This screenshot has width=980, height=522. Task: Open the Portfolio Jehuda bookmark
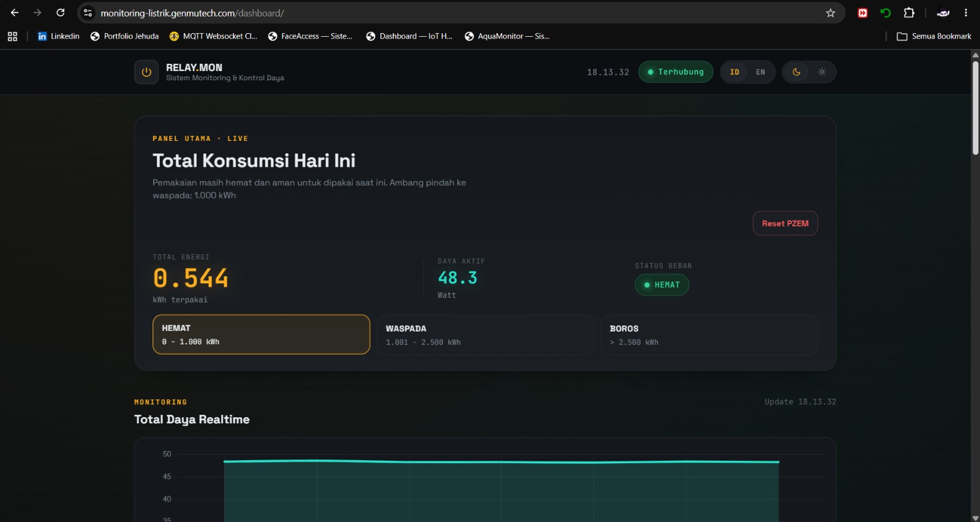[124, 36]
